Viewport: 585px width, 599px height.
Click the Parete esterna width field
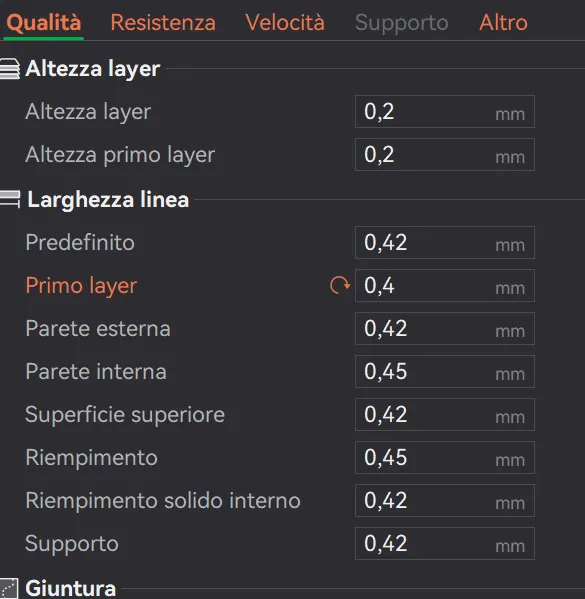click(445, 329)
